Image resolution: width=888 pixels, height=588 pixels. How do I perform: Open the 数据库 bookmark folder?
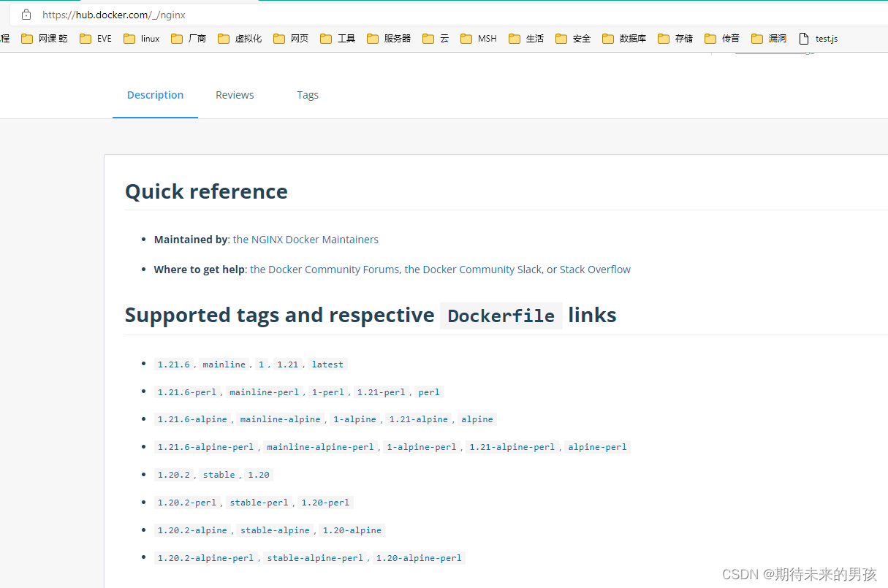pos(624,39)
